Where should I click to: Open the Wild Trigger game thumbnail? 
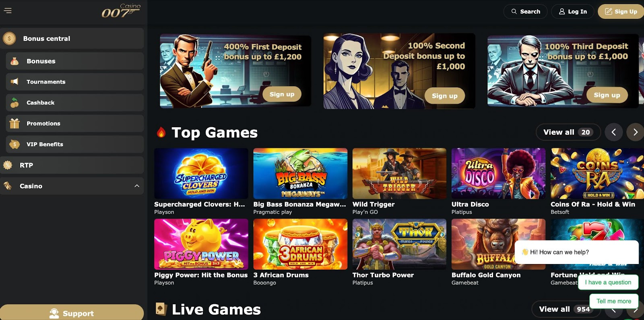tap(399, 173)
